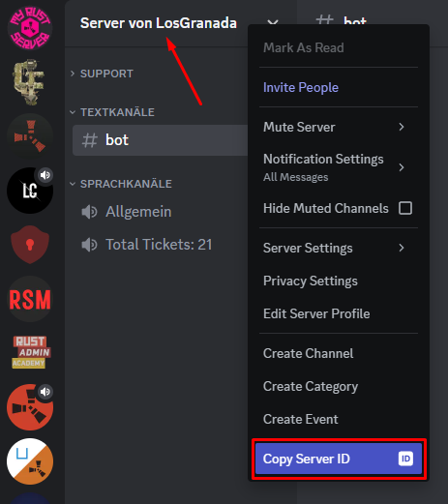448x504 pixels.
Task: Choose Create Channel from the menu
Action: click(339, 353)
